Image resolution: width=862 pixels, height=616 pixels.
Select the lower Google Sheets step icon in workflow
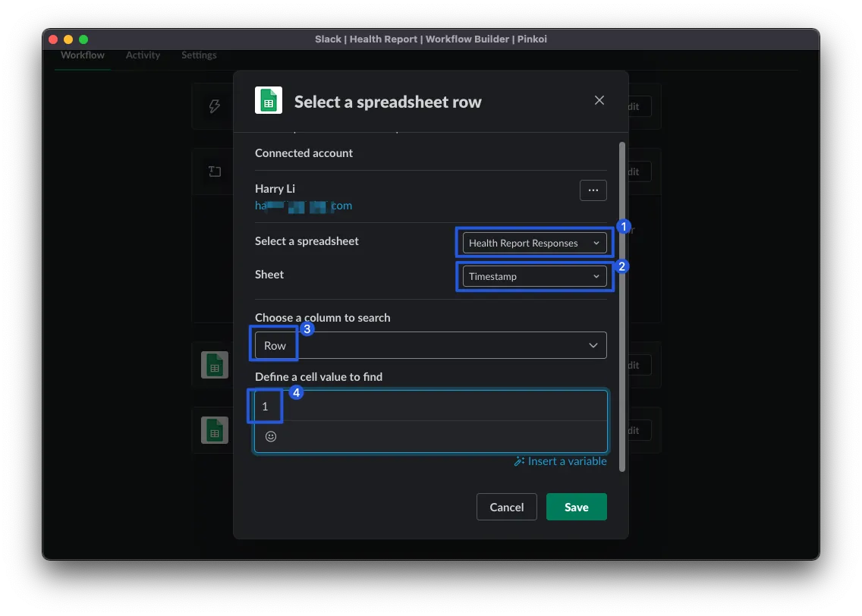[215, 430]
